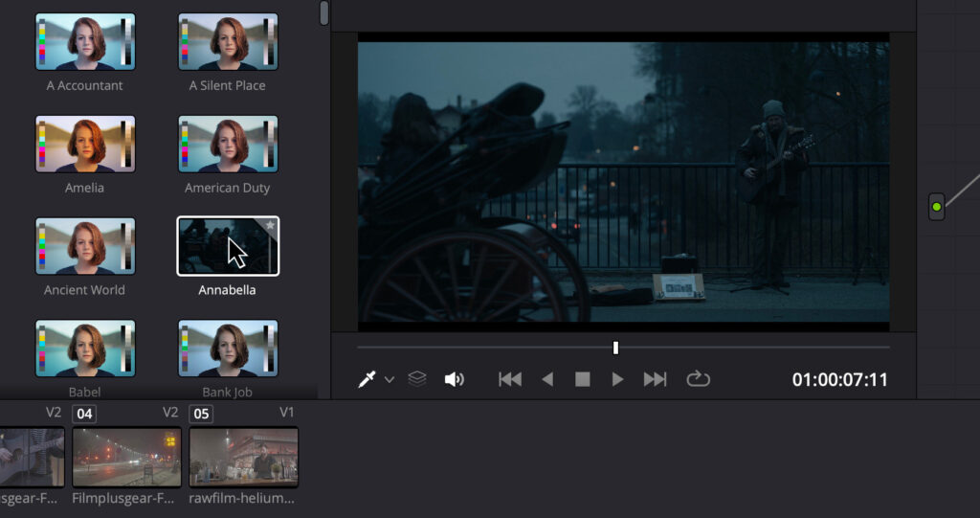This screenshot has width=980, height=518.
Task: Click the layers stack icon under the viewer
Action: 416,379
